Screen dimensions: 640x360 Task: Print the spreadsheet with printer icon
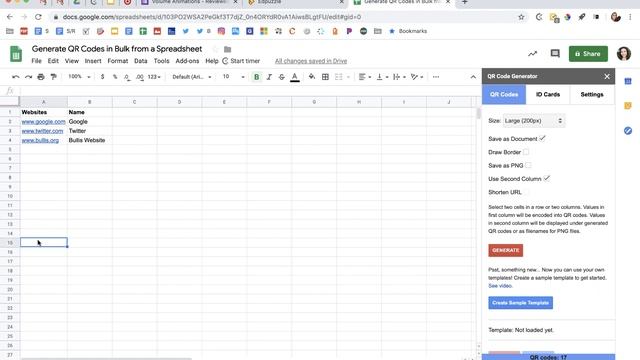[x=41, y=77]
